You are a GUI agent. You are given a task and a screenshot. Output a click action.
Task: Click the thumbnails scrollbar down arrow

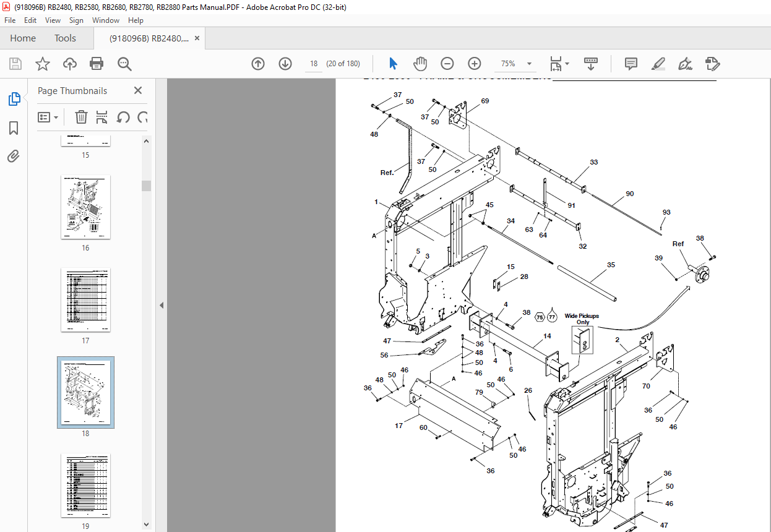147,525
